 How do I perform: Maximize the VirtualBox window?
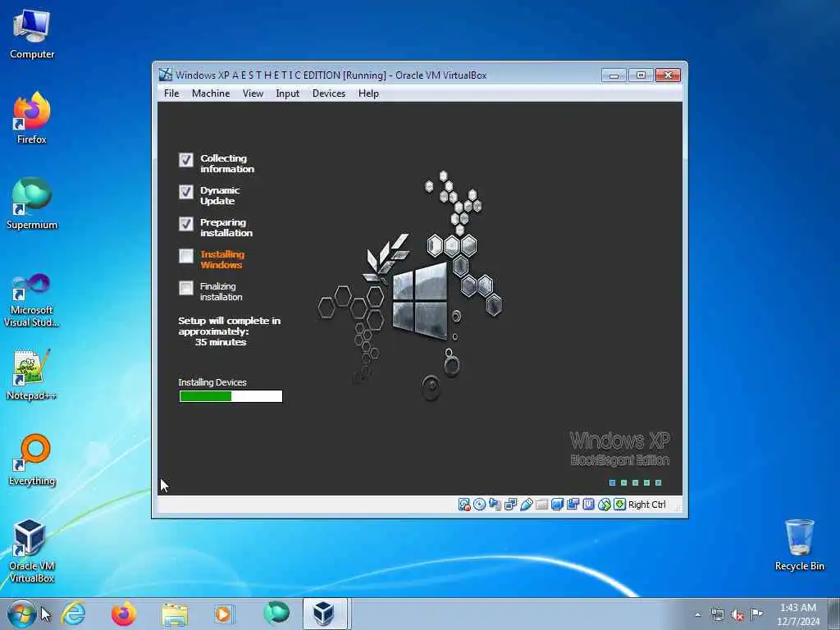641,75
